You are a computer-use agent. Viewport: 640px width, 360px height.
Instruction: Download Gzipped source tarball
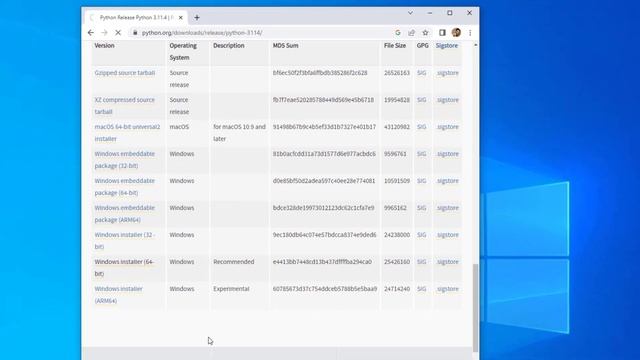point(125,73)
